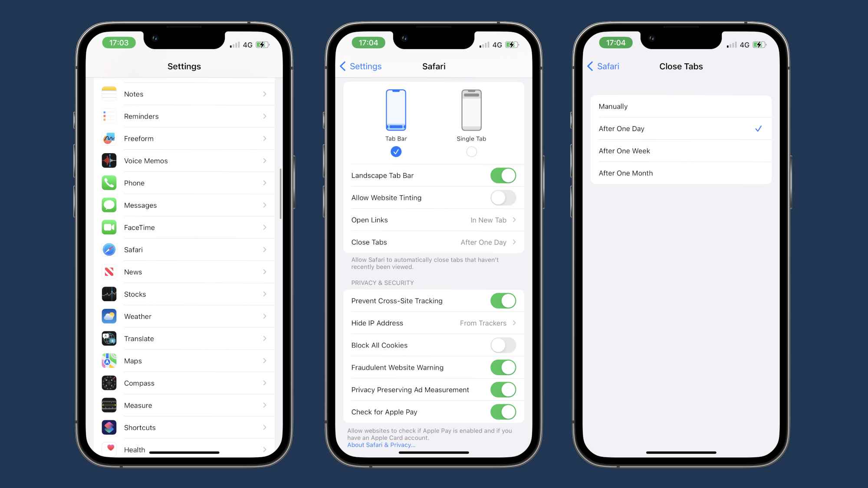The image size is (868, 488).
Task: Open the Notes app settings
Action: coord(184,94)
